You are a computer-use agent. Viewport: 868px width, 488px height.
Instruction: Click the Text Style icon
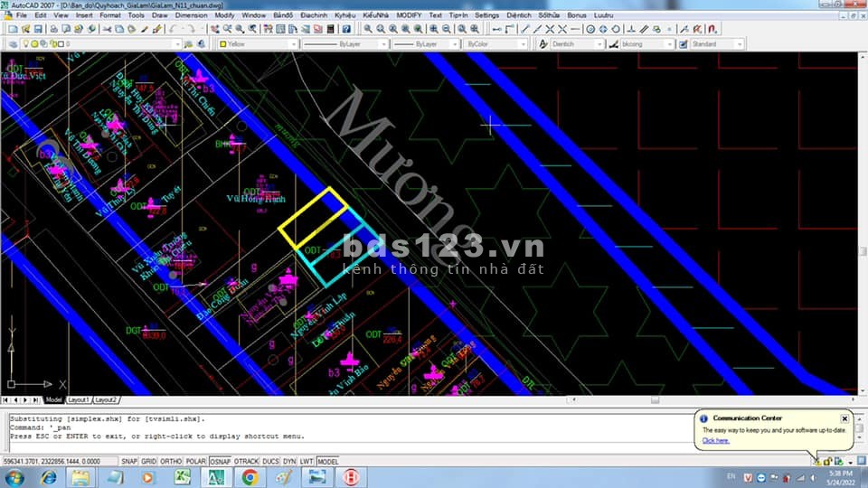coord(543,43)
